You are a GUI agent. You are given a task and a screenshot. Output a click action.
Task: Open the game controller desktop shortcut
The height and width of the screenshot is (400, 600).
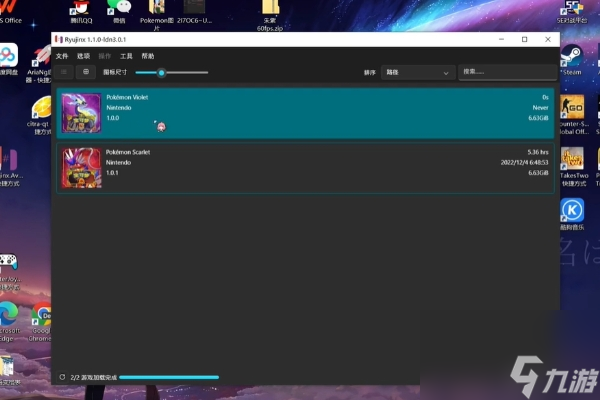pyautogui.click(x=8, y=272)
